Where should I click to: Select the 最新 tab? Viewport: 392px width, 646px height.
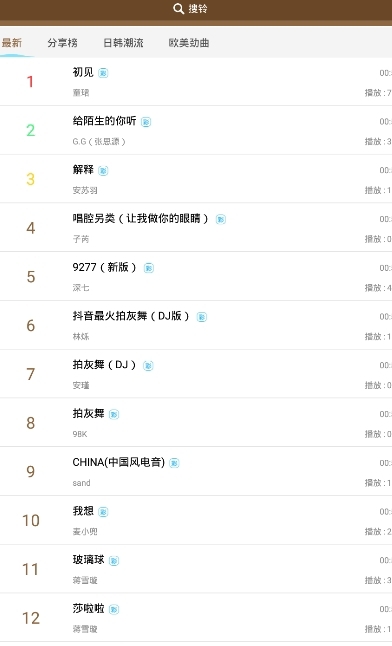pos(12,43)
